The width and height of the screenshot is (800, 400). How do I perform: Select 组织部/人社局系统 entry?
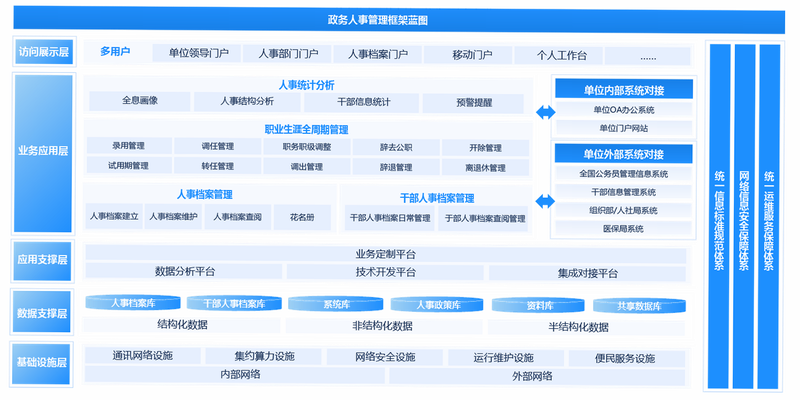click(623, 210)
